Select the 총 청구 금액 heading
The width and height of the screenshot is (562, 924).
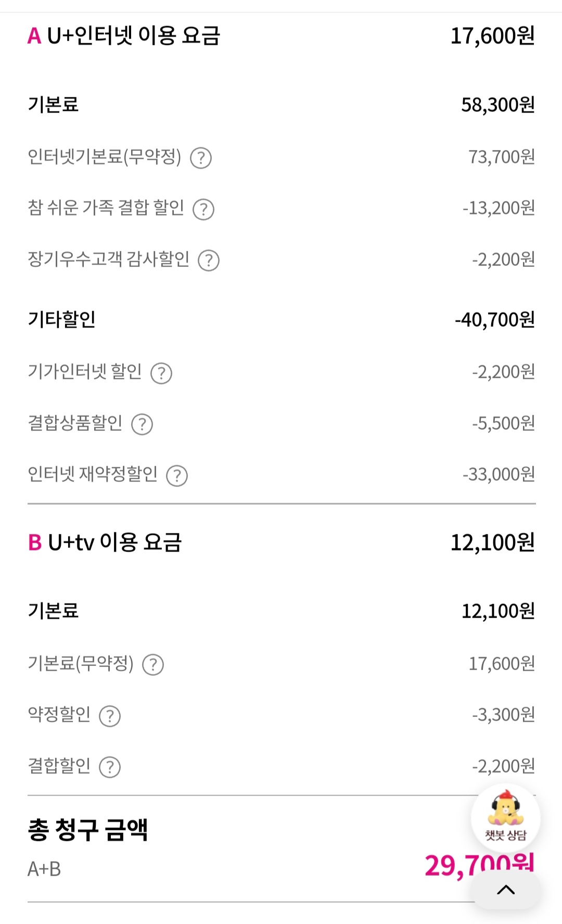(88, 830)
